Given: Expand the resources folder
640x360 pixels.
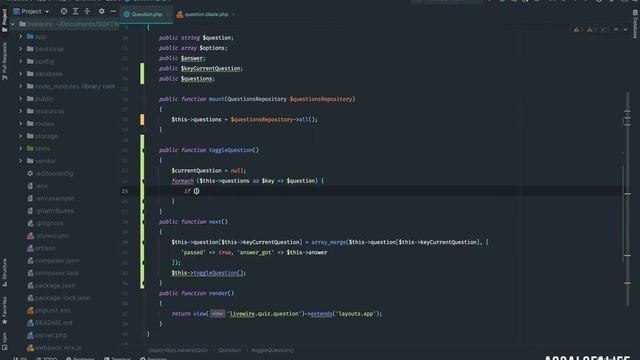Looking at the screenshot, I should click(21, 111).
